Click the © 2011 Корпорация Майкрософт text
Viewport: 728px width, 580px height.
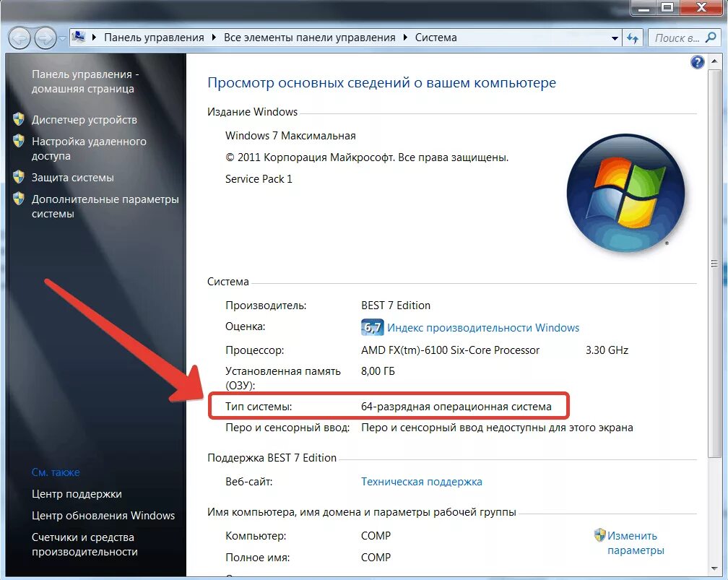367,157
